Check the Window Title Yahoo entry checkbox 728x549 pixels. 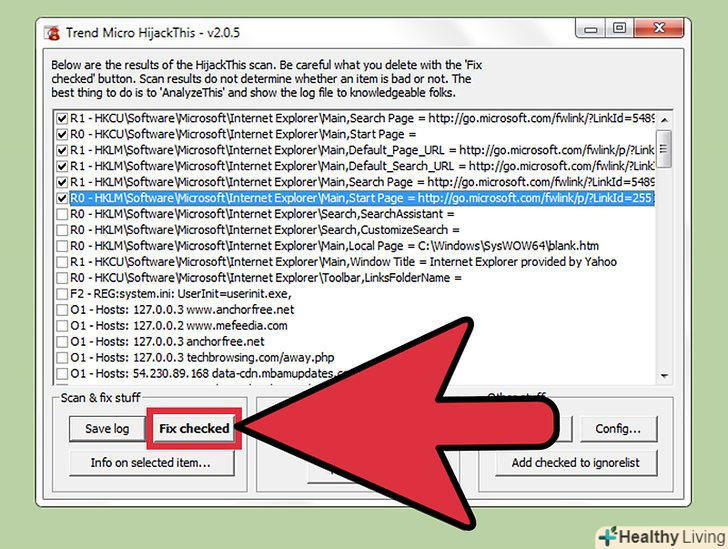click(x=62, y=262)
